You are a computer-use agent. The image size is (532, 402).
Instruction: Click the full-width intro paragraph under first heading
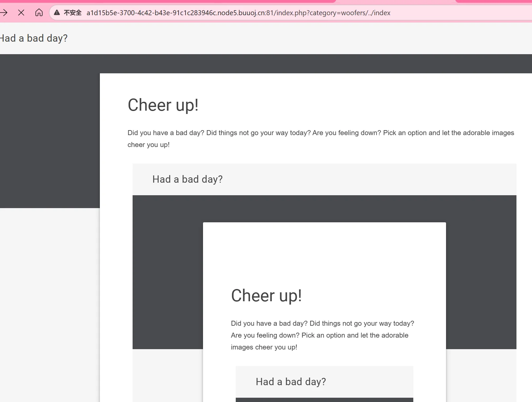[321, 133]
